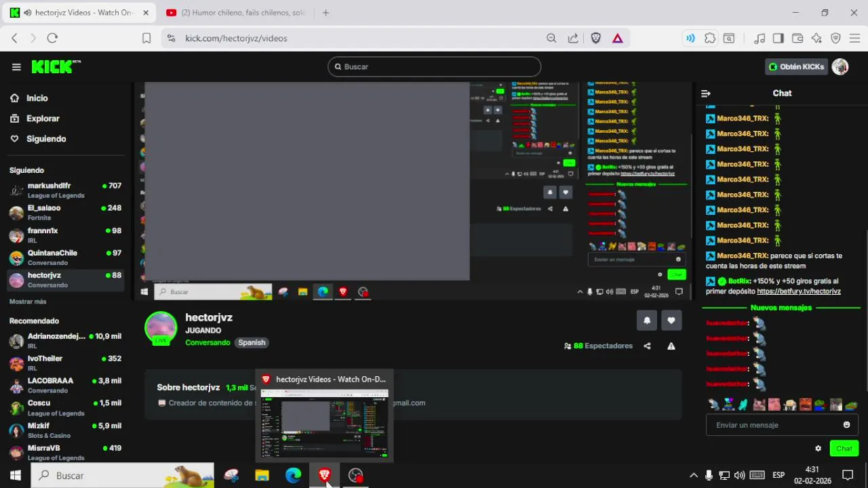
Task: Open the Windows notification center
Action: pos(847,476)
